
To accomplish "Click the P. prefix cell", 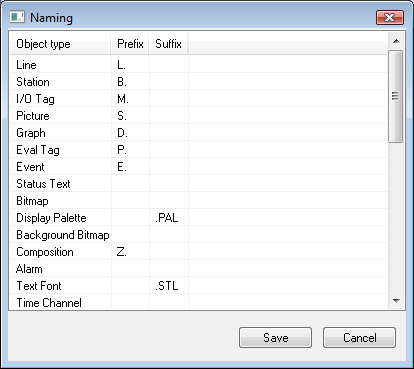I will pyautogui.click(x=130, y=149).
